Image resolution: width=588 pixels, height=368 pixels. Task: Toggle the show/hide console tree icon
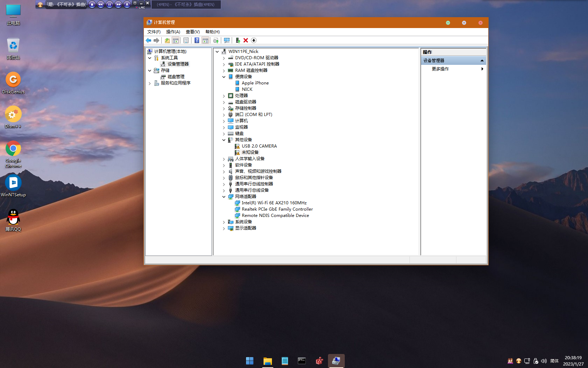176,41
